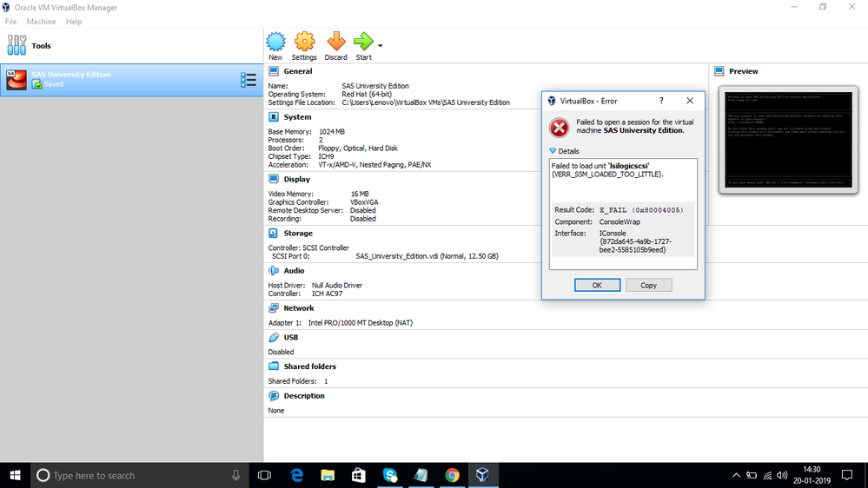
Task: Open the notification center icon
Action: point(847,475)
